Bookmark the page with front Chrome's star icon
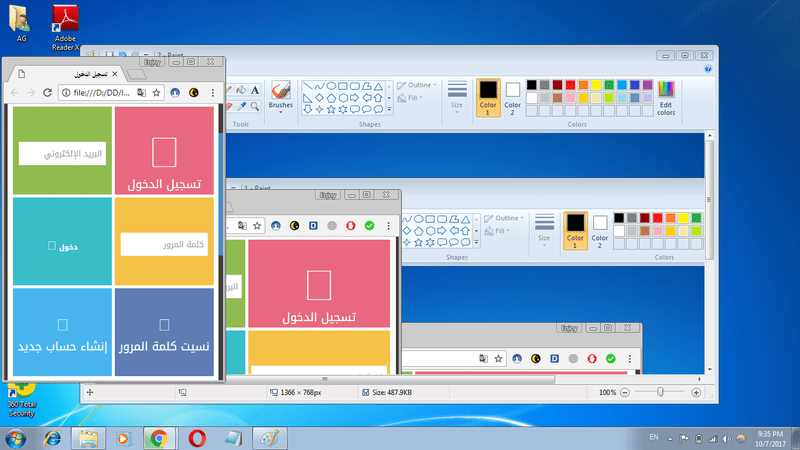The width and height of the screenshot is (800, 450). tap(156, 93)
